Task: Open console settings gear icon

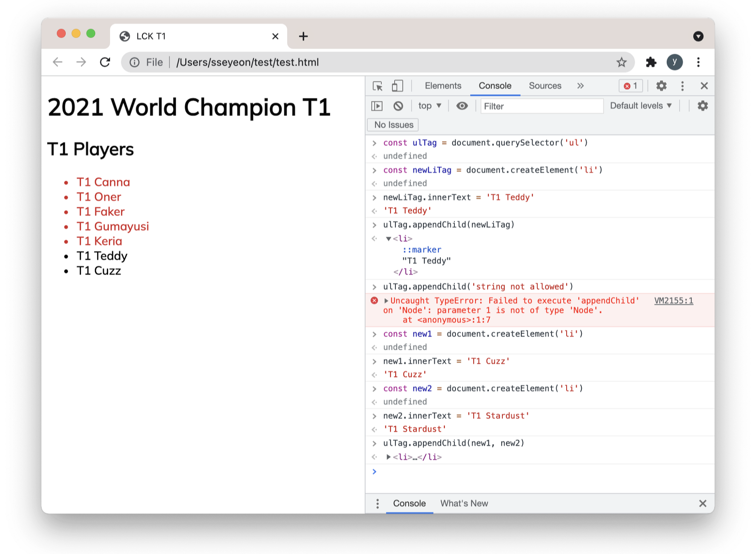Action: 702,106
